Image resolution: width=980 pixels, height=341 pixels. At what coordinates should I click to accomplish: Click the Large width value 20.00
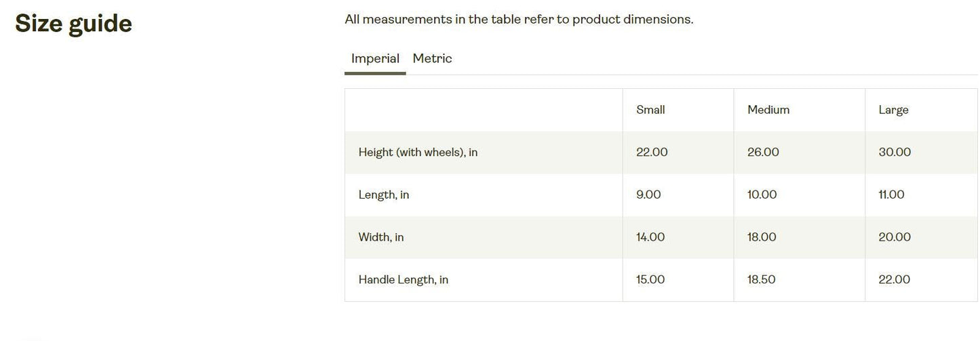tap(895, 237)
